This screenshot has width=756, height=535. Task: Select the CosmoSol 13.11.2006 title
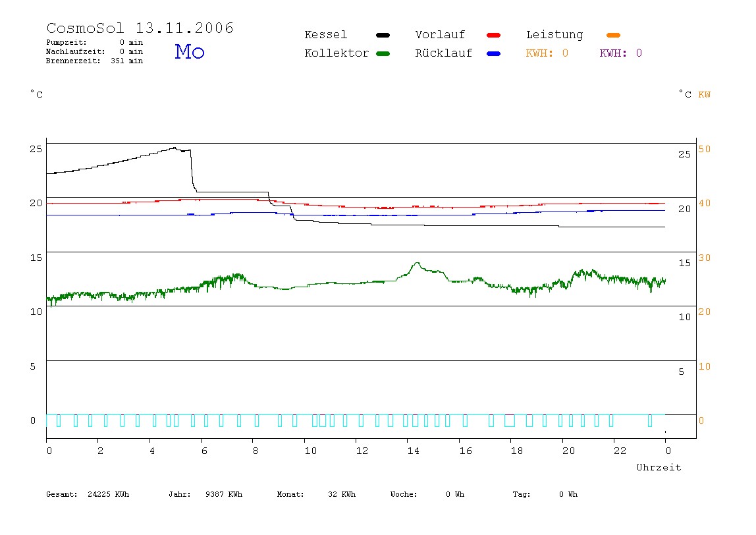[140, 28]
